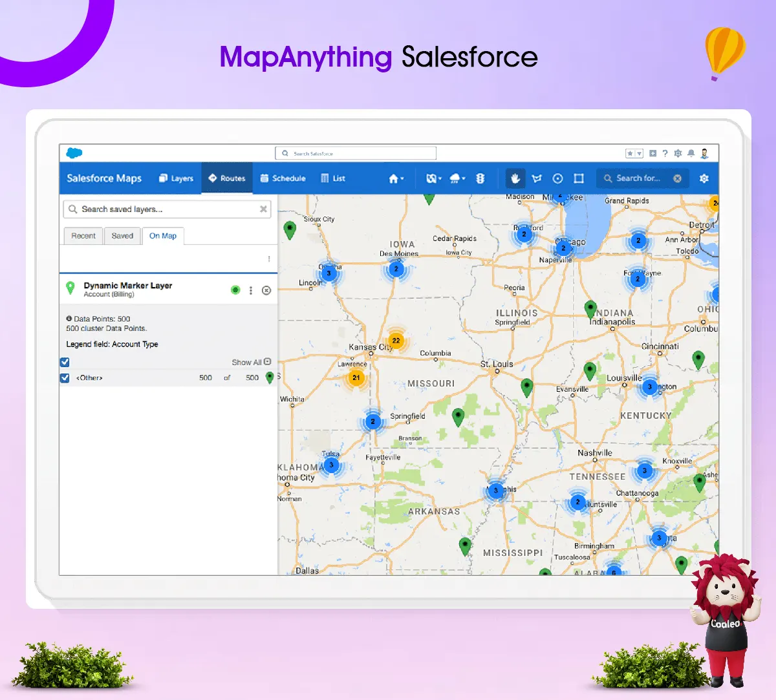The height and width of the screenshot is (700, 776).
Task: Click the Dynamic Marker Layer pin icon
Action: click(x=70, y=288)
